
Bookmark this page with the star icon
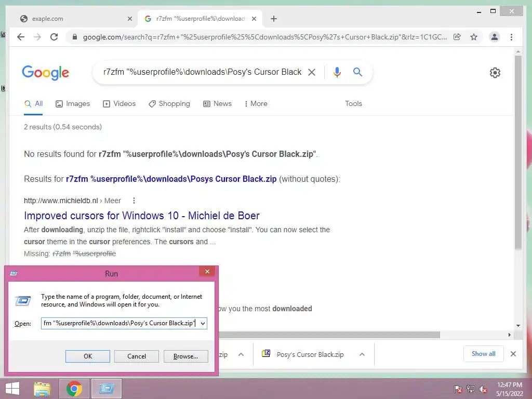click(474, 37)
